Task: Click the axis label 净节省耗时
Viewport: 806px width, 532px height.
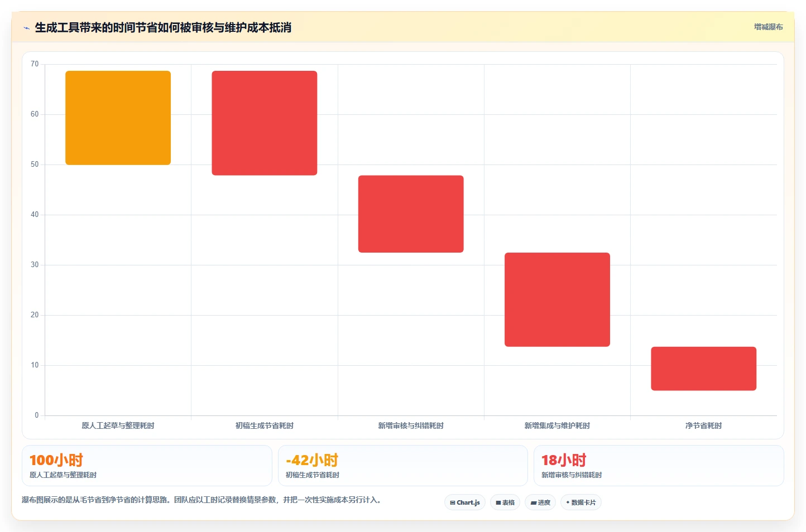Action: click(703, 425)
